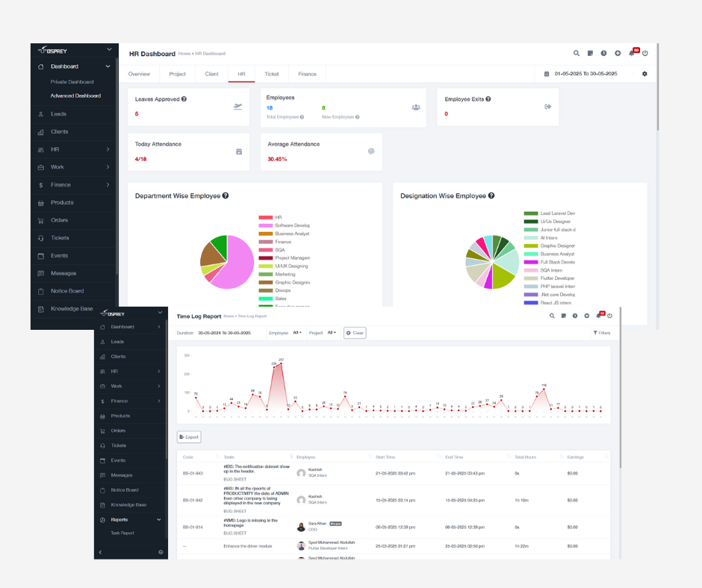Click the help icon next to Leaves Approved
The image size is (702, 588).
[x=184, y=99]
